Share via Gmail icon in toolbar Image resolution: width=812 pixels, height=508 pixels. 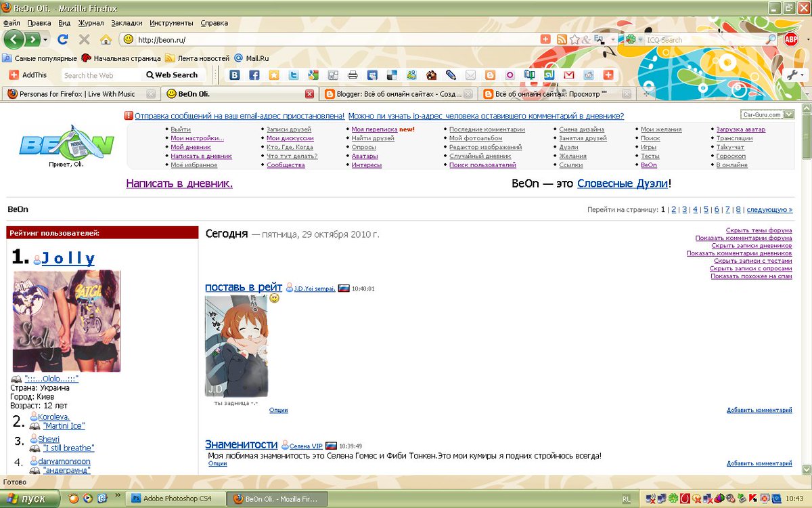click(x=569, y=75)
